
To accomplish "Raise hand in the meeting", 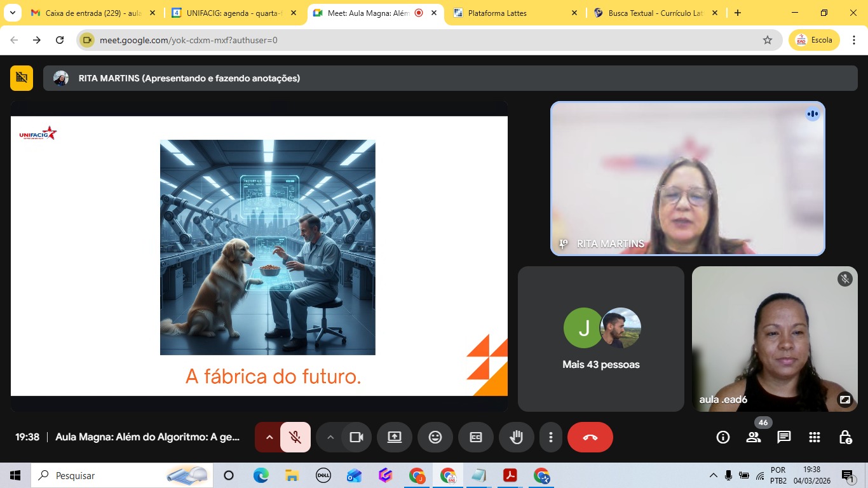I will click(x=516, y=437).
